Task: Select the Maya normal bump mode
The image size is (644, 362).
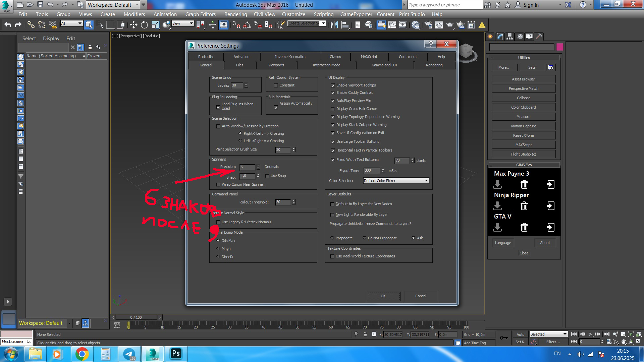Action: point(218,249)
